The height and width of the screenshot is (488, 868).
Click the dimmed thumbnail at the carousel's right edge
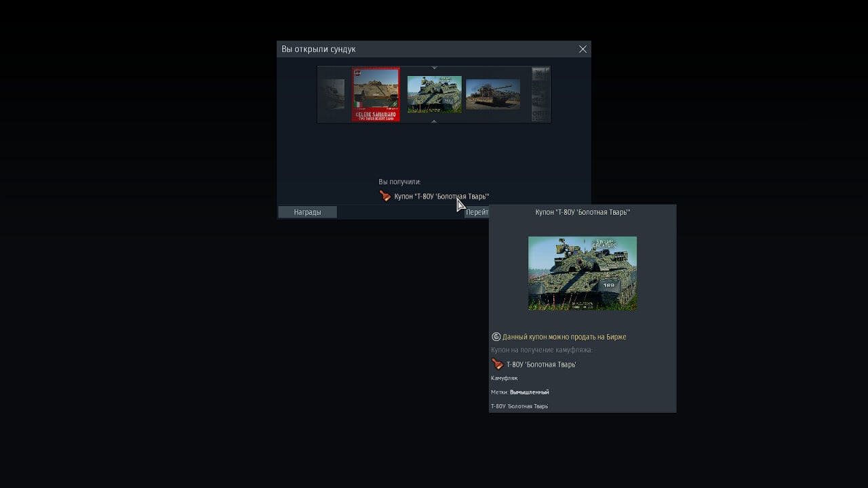click(x=540, y=94)
